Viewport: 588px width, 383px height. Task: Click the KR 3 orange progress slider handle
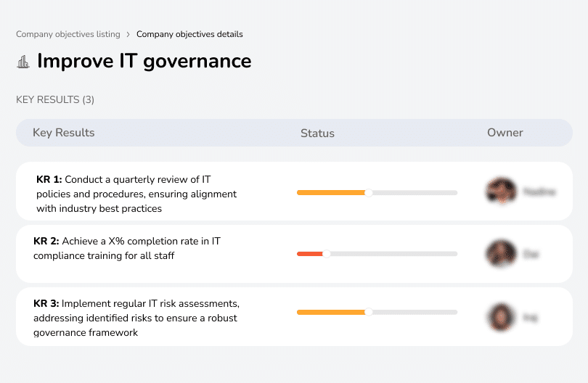click(x=369, y=312)
